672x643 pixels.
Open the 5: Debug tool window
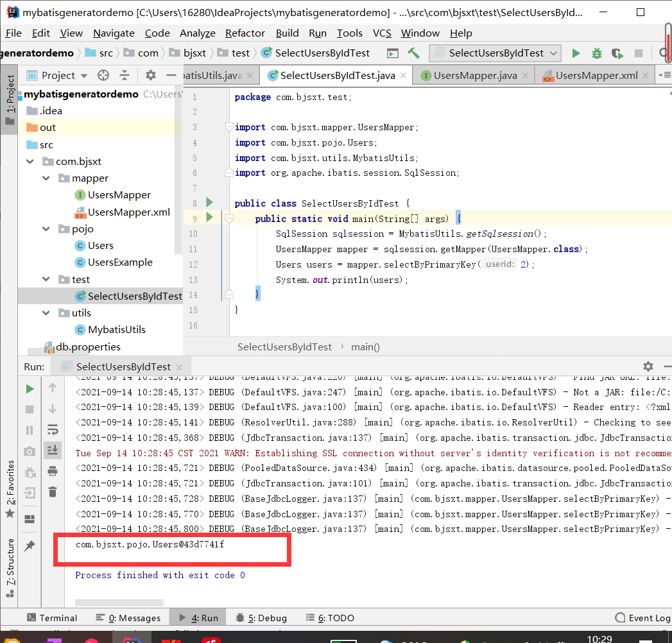[x=261, y=618]
